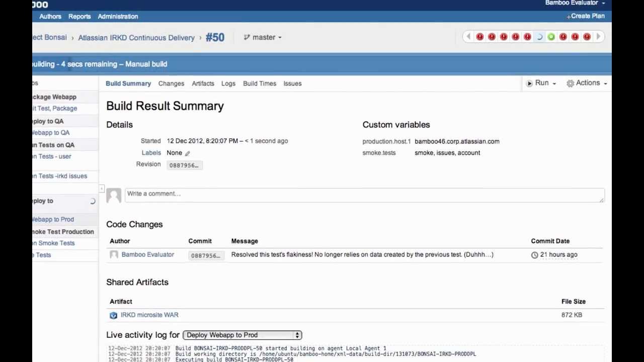
Task: Open the Tests - irkd issues job
Action: 59,176
